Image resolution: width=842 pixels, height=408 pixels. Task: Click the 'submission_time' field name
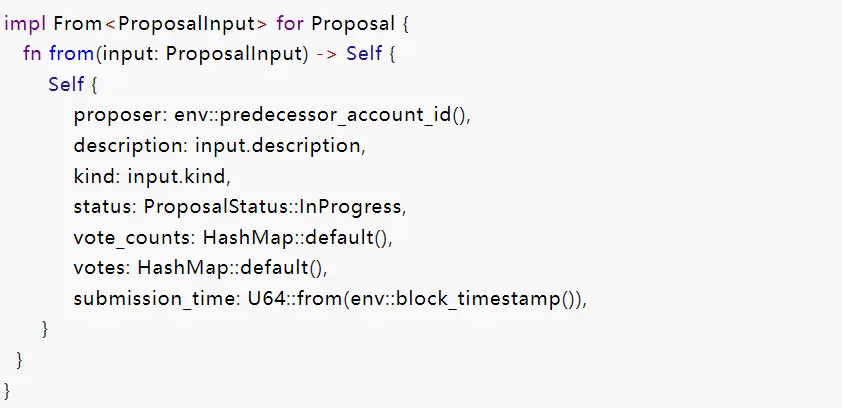click(153, 298)
